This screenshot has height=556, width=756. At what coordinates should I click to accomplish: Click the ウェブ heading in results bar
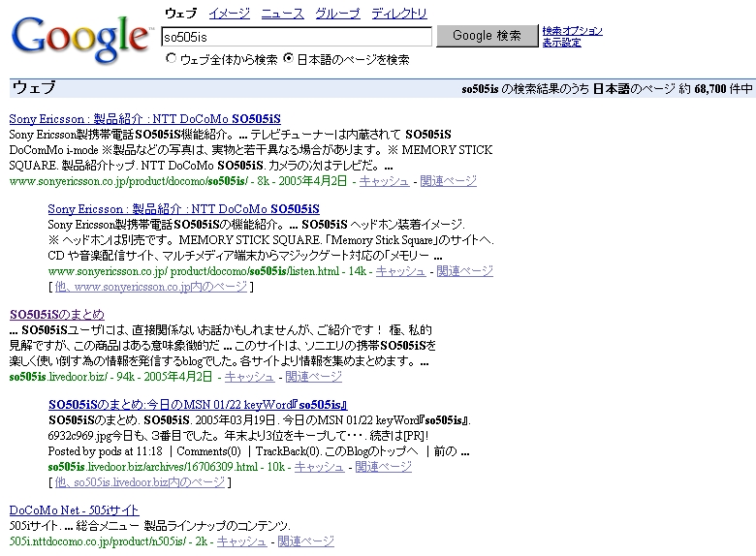click(34, 88)
